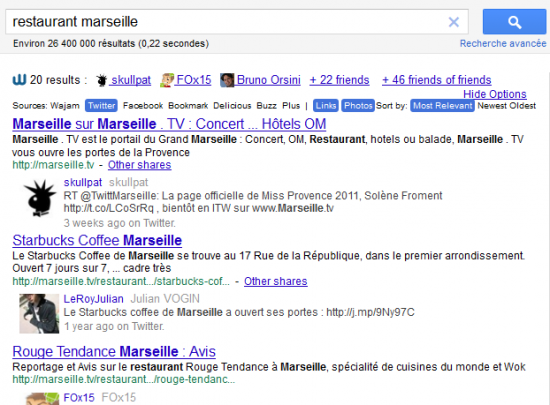Toggle the Twitter source filter

[101, 106]
